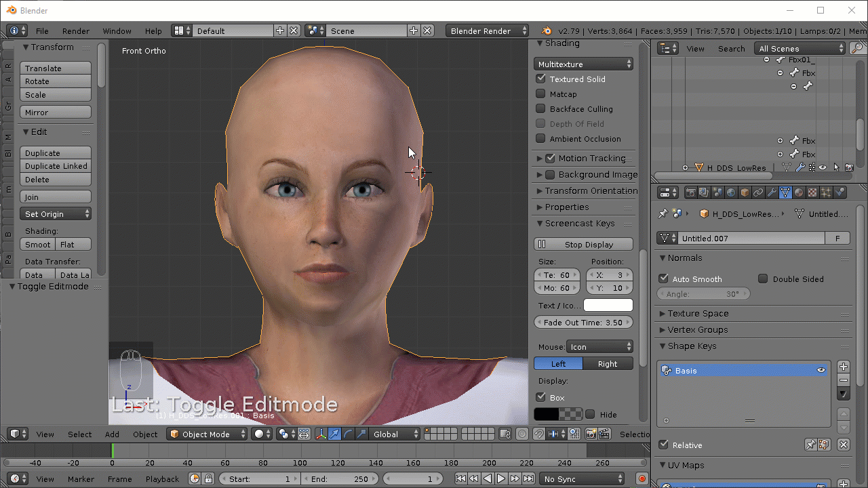Click the Mirror button

(x=56, y=113)
